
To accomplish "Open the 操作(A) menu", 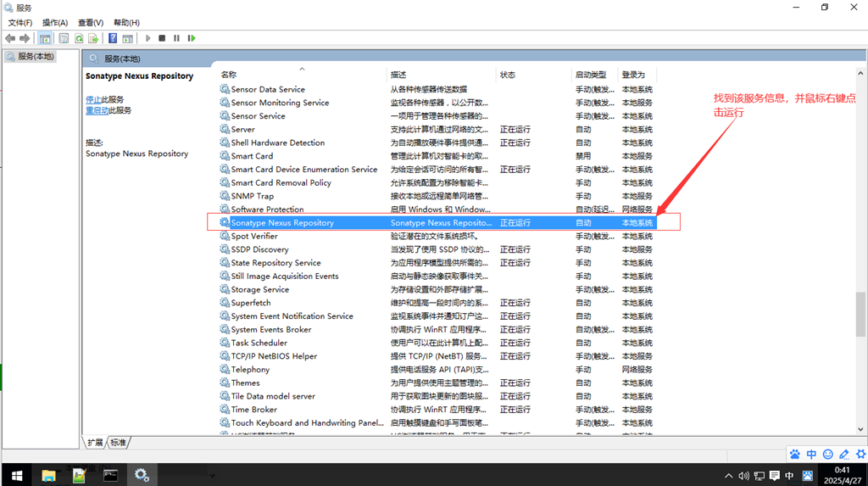I will (x=55, y=23).
